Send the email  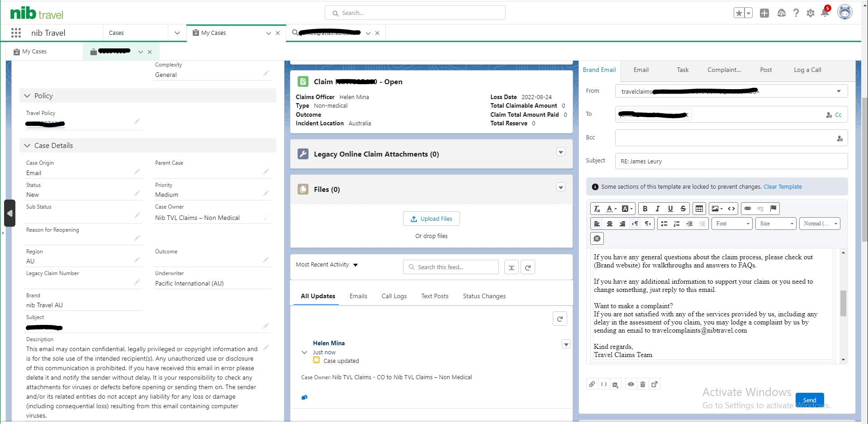point(810,400)
